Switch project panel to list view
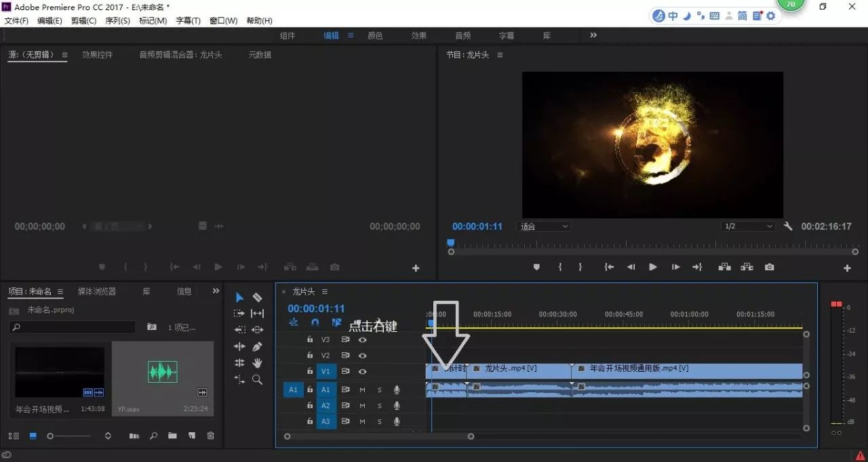The image size is (868, 462). [14, 436]
